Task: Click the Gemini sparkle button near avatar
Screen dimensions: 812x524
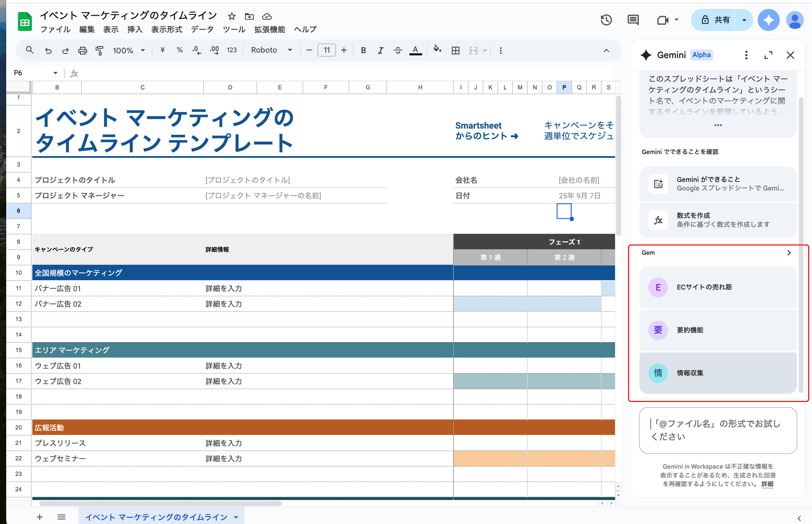Action: coord(768,20)
